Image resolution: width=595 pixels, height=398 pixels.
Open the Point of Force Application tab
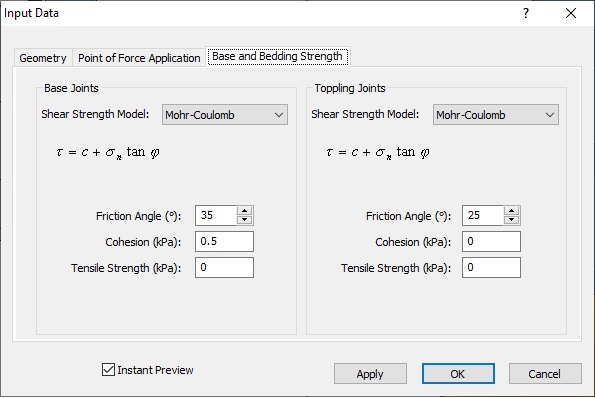tap(139, 58)
